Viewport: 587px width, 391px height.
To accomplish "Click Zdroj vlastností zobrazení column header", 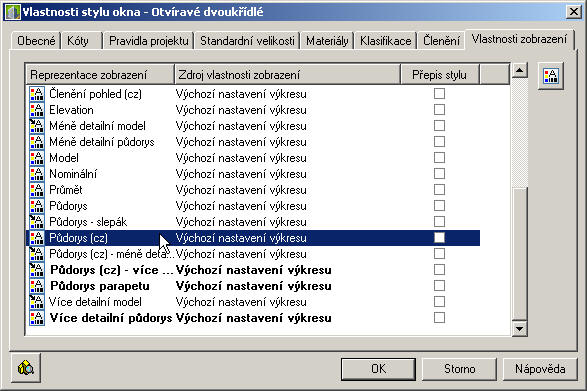I will (x=288, y=75).
